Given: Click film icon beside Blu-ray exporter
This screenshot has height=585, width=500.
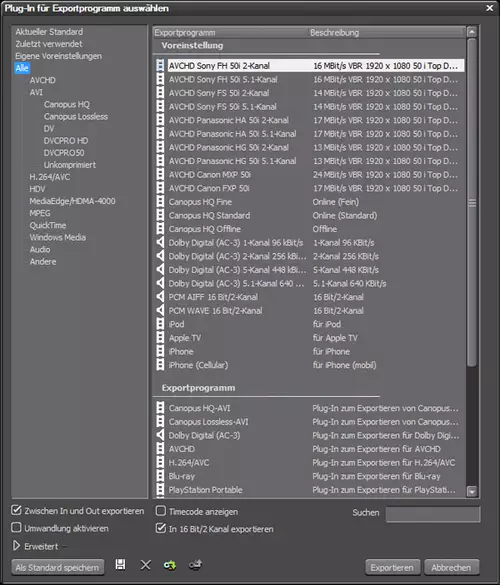Looking at the screenshot, I should click(160, 476).
